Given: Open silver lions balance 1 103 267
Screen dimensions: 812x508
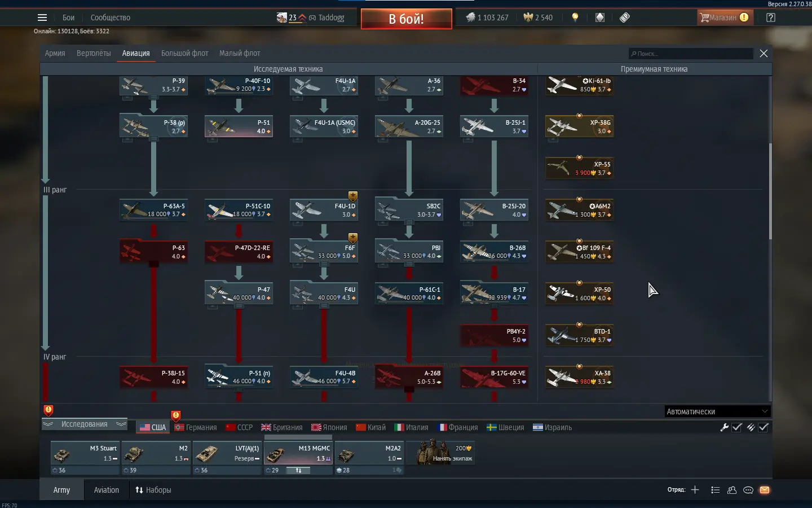Looking at the screenshot, I should point(487,17).
